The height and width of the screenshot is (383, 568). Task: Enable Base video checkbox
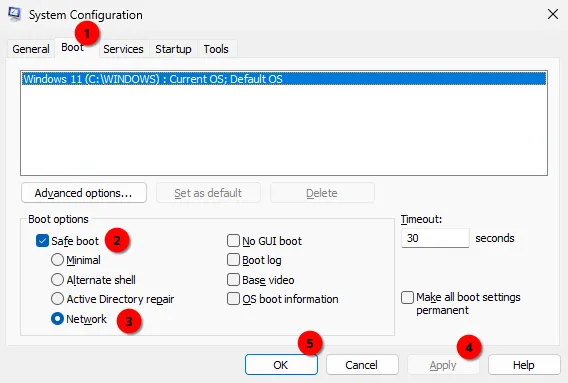click(x=233, y=280)
